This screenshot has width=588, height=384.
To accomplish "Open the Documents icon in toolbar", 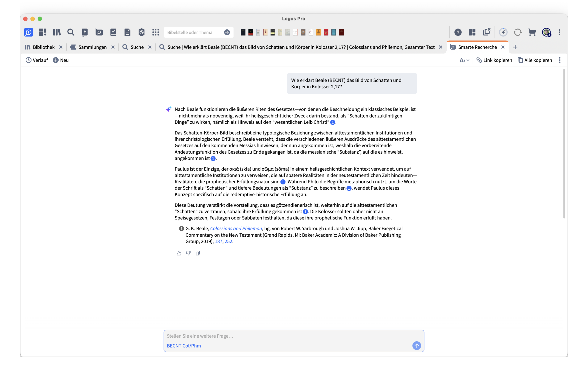I will pyautogui.click(x=127, y=32).
